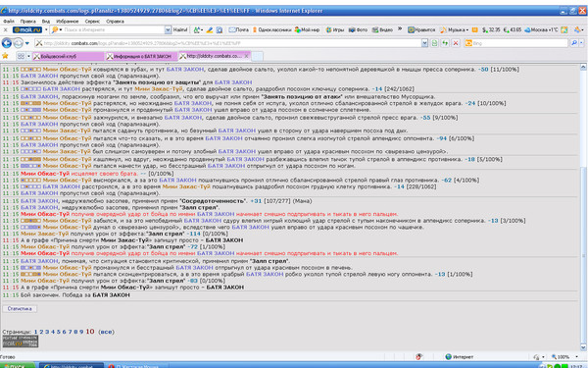Click the Интернет security zone indicator

(x=459, y=357)
